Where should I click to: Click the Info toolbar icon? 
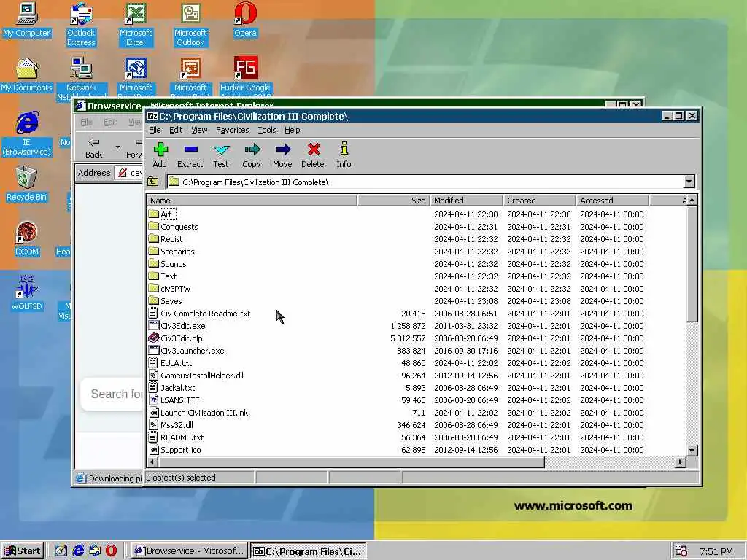click(344, 149)
